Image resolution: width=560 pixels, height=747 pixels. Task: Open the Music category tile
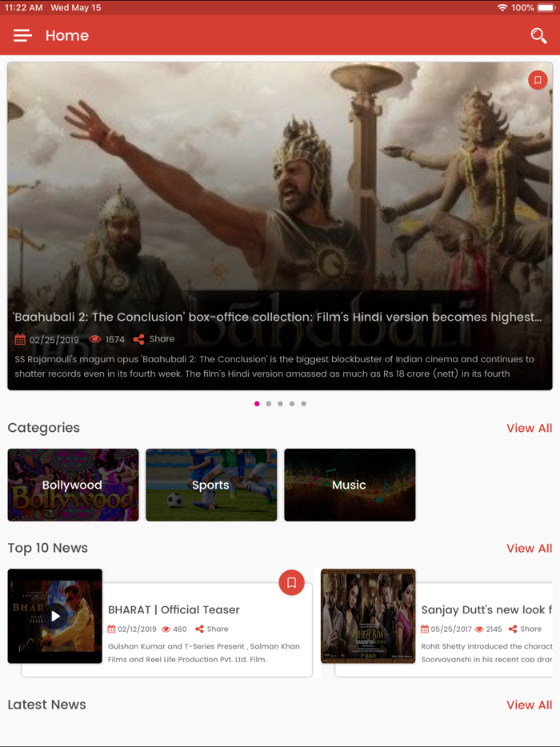coord(350,485)
